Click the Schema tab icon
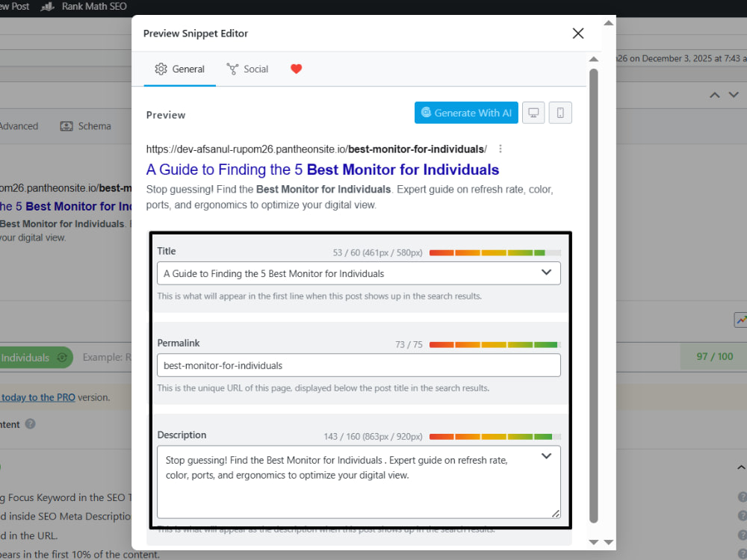The image size is (747, 560). pyautogui.click(x=66, y=126)
